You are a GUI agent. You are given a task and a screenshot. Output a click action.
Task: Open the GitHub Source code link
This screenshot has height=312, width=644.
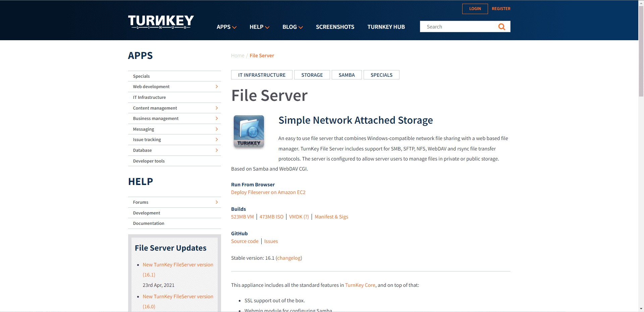245,241
